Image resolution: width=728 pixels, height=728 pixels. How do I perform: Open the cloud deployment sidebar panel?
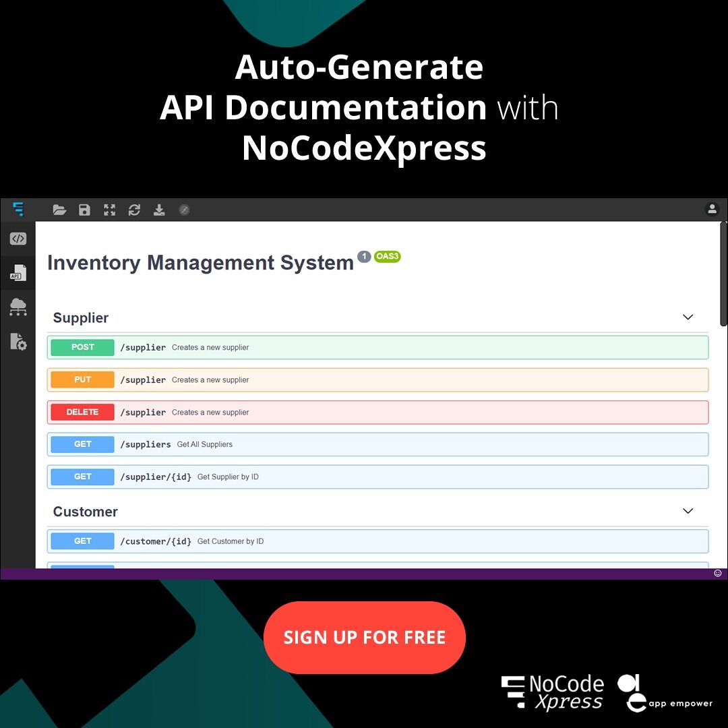point(17,307)
